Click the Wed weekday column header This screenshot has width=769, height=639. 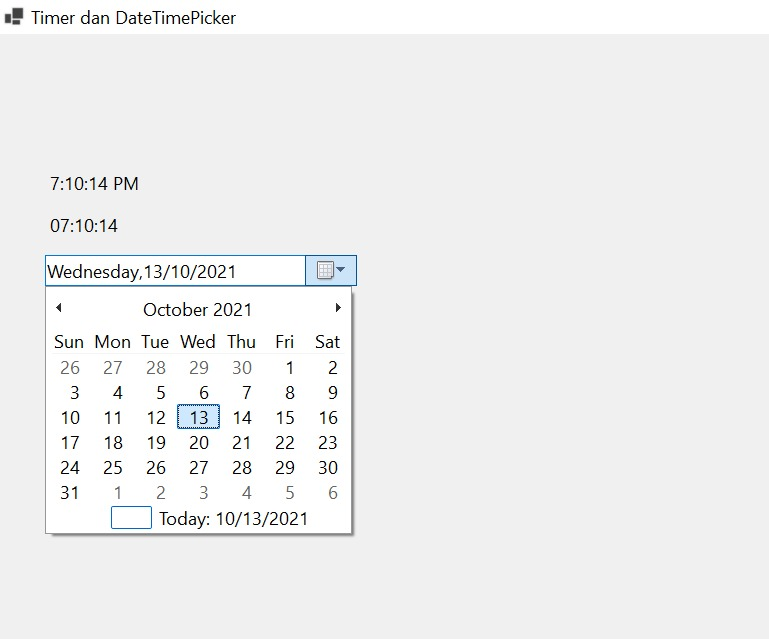pyautogui.click(x=198, y=341)
